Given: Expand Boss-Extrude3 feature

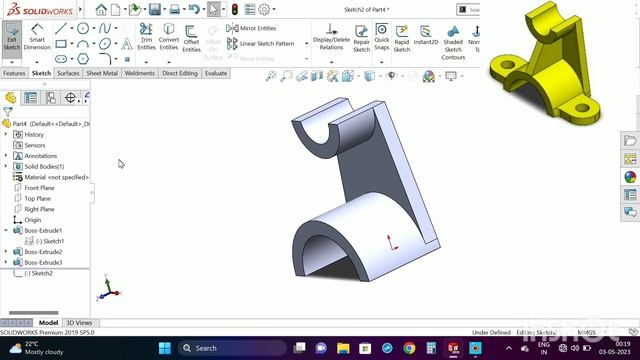Looking at the screenshot, I should tap(6, 262).
